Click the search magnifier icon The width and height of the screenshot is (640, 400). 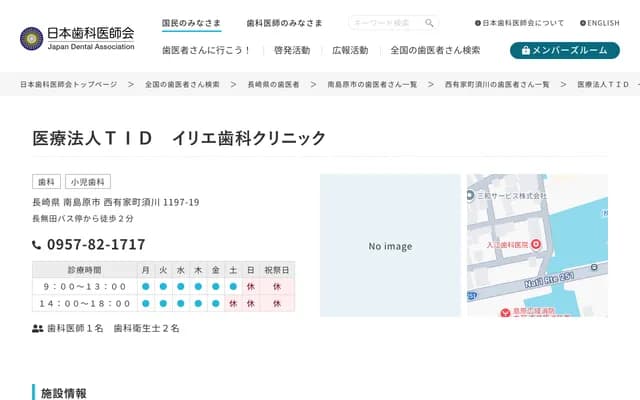click(429, 23)
